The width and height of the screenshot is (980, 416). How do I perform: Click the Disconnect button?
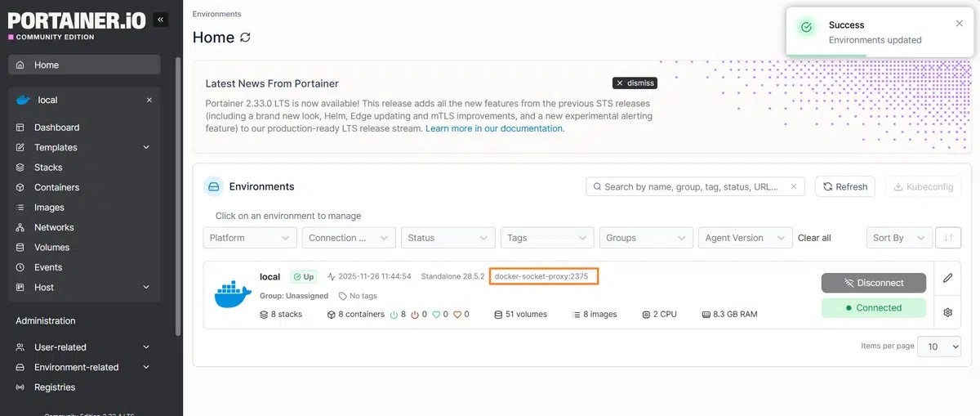coord(873,283)
